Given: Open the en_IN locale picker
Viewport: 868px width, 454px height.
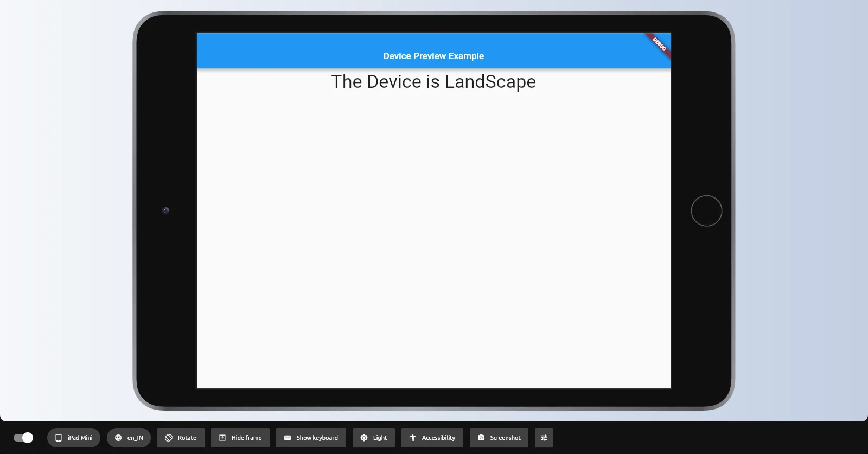Looking at the screenshot, I should coord(129,438).
